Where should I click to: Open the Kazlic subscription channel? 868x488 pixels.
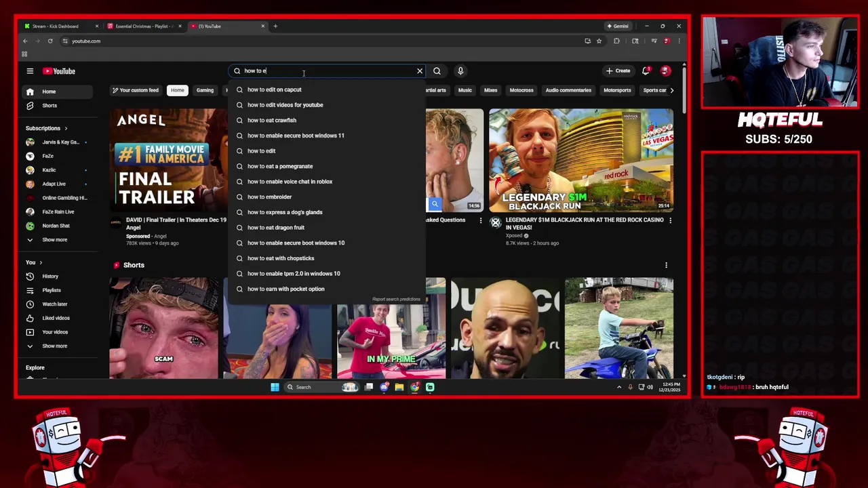pos(58,170)
